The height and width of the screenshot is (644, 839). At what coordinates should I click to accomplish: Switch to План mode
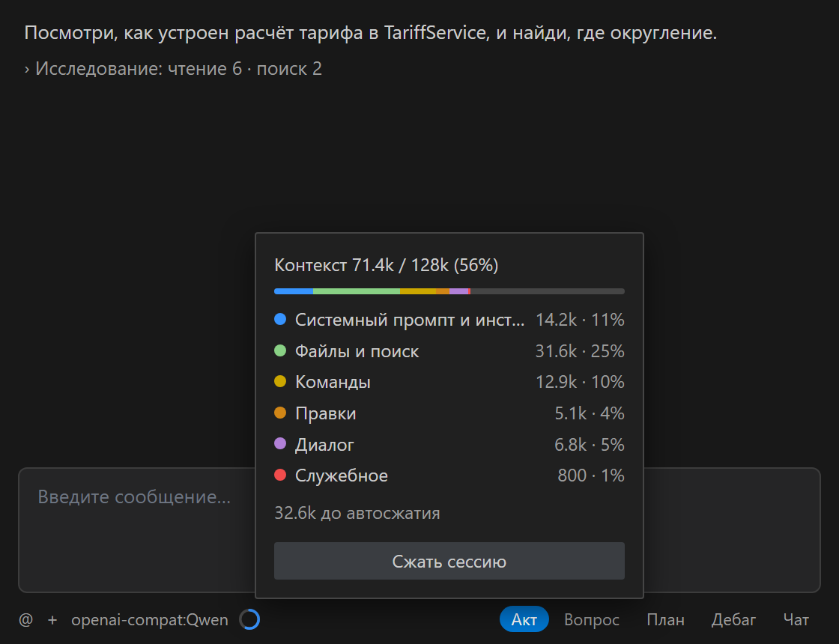point(665,619)
